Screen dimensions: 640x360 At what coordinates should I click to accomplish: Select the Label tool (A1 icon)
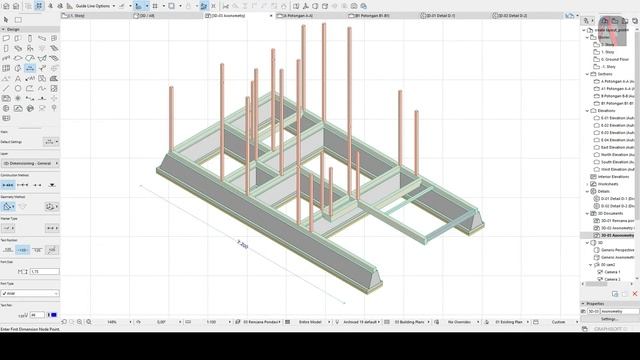pos(30,78)
